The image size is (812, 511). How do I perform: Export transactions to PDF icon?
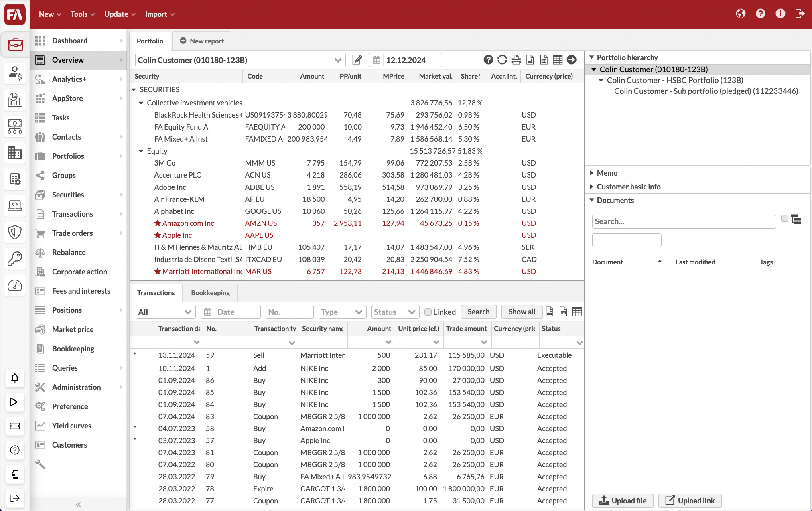click(550, 312)
